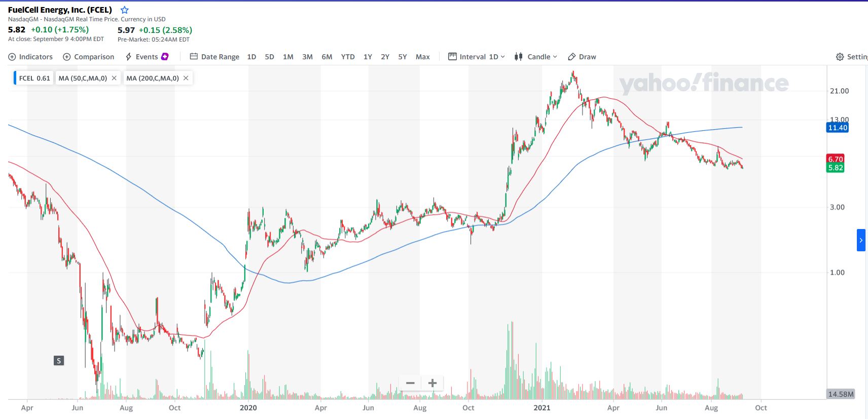Expand the blue side panel arrow
Image resolution: width=868 pixels, height=419 pixels.
pos(861,240)
